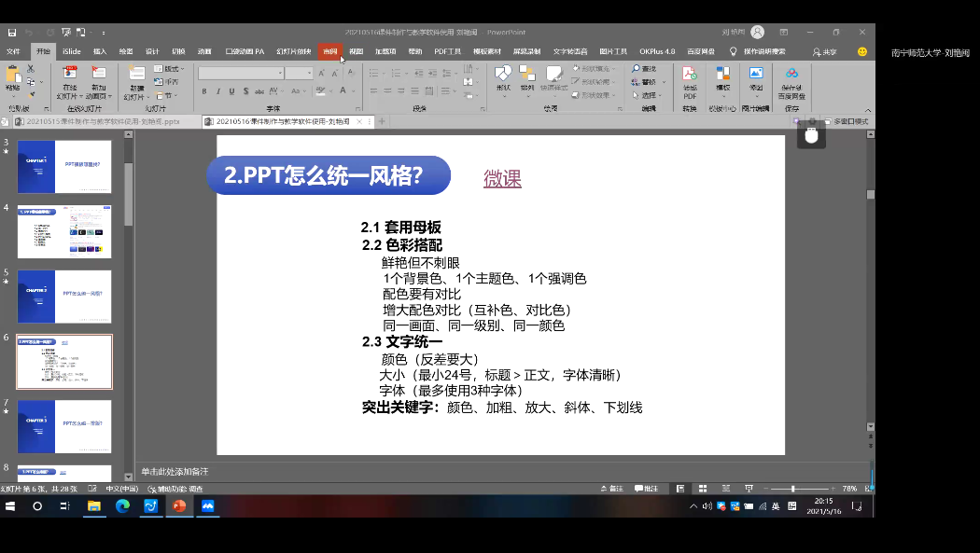This screenshot has height=553, width=980.
Task: Select slide 7 thumbnail
Action: 64,427
